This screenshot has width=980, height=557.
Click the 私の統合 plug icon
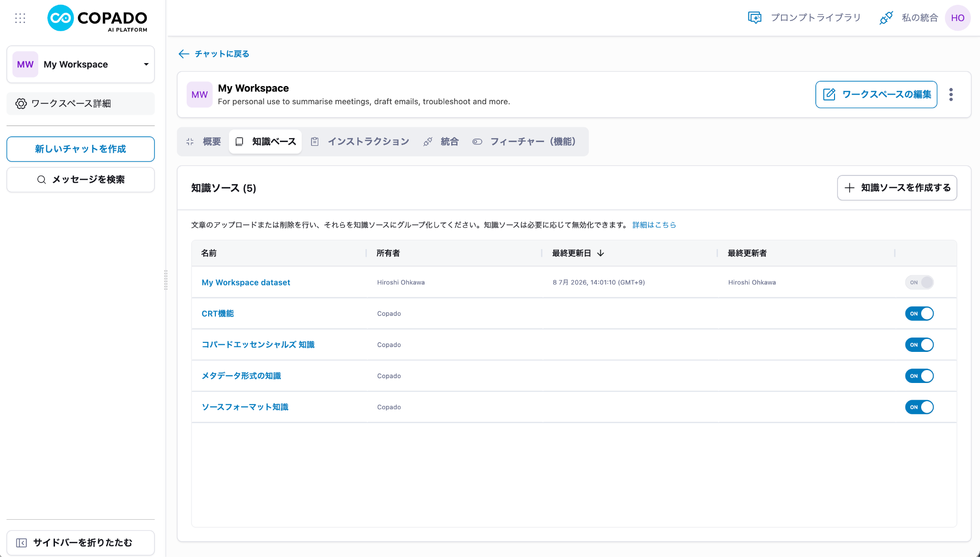coord(886,18)
